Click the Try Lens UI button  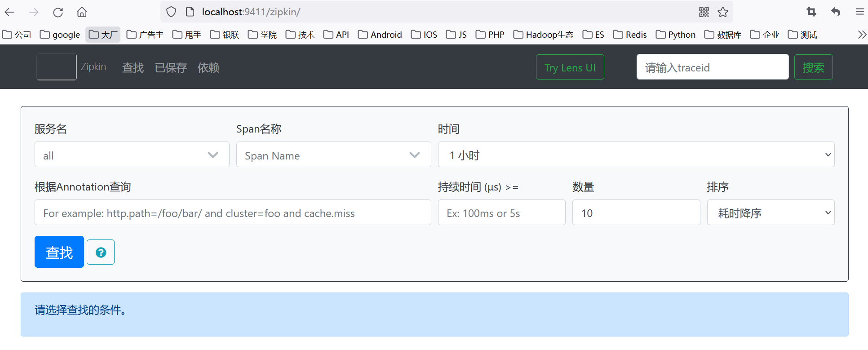pos(570,67)
